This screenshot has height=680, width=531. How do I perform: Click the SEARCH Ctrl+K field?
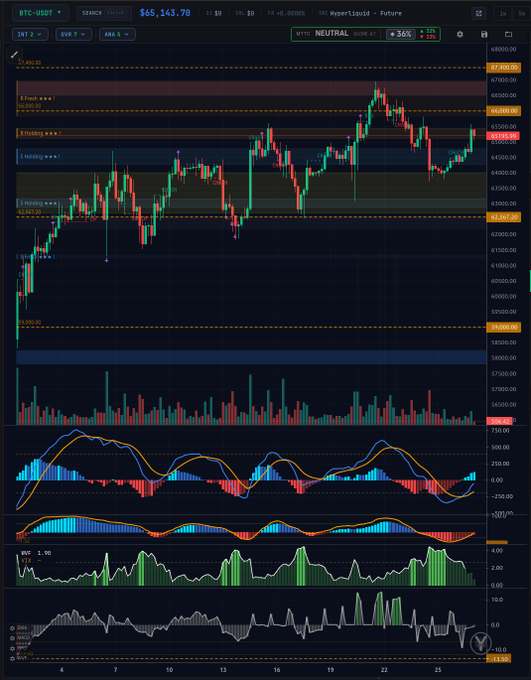pyautogui.click(x=104, y=13)
